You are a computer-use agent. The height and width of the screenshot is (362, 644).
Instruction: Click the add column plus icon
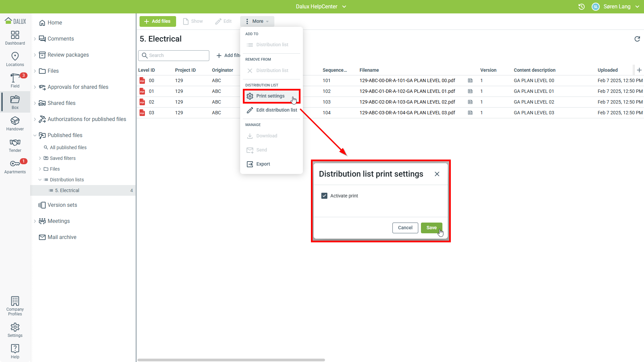tap(639, 70)
